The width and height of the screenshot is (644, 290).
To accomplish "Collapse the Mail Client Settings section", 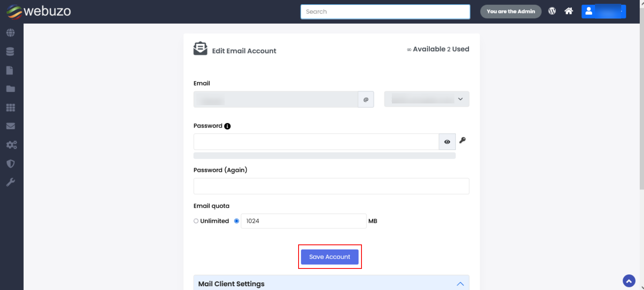I will pyautogui.click(x=460, y=284).
